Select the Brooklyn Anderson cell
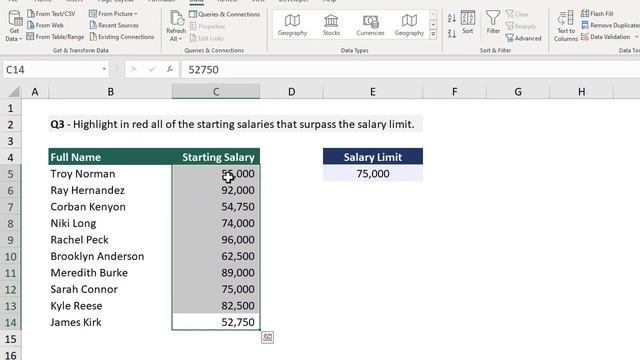 110,256
